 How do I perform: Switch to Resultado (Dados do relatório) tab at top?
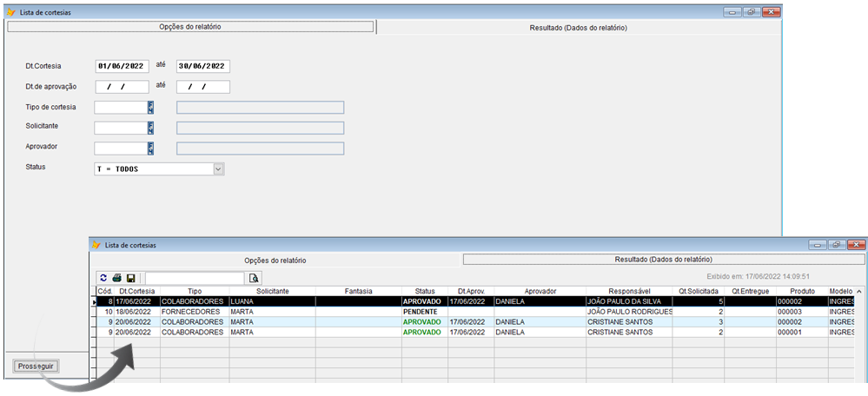coord(578,28)
